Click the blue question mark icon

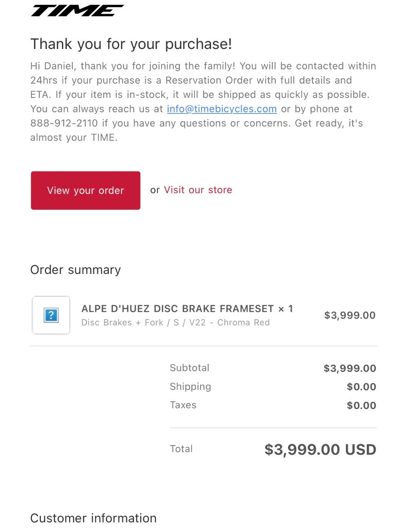51,315
